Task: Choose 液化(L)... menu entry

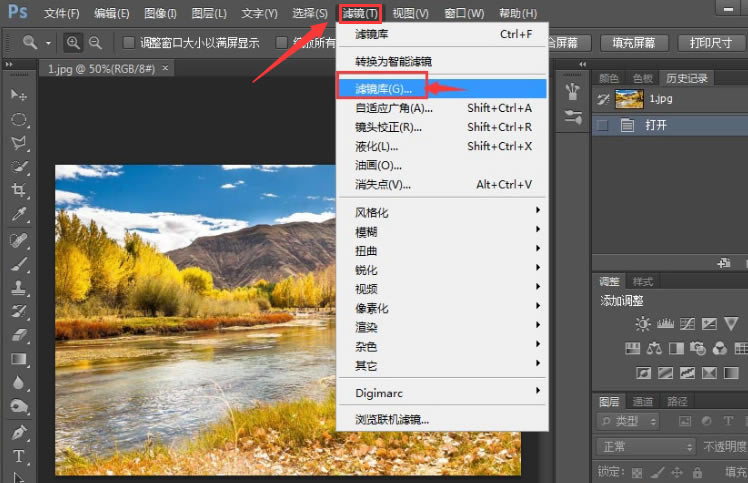Action: pyautogui.click(x=442, y=146)
